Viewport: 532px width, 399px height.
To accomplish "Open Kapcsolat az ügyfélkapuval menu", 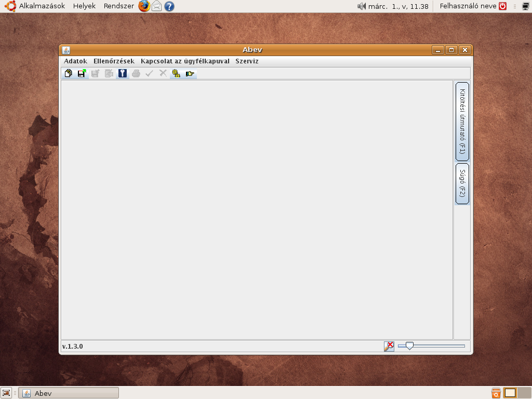I will click(x=185, y=61).
